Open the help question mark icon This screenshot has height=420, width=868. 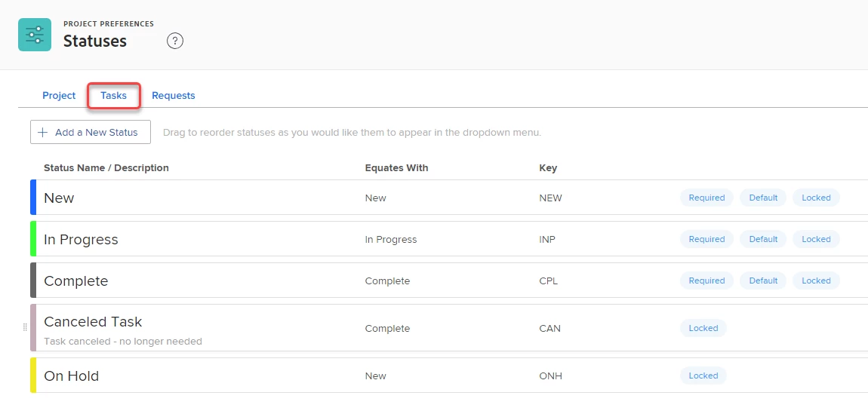click(175, 41)
